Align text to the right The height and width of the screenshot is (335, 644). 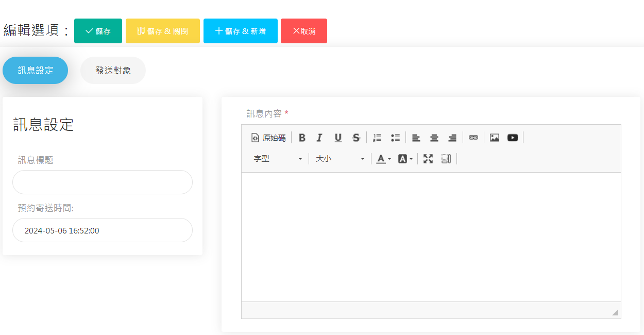point(452,138)
